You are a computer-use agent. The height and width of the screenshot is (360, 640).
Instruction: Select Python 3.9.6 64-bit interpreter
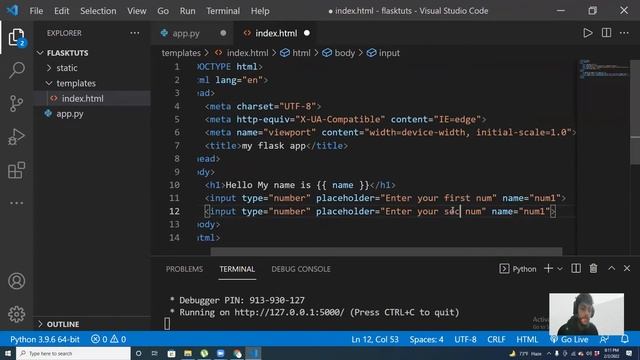pyautogui.click(x=45, y=339)
